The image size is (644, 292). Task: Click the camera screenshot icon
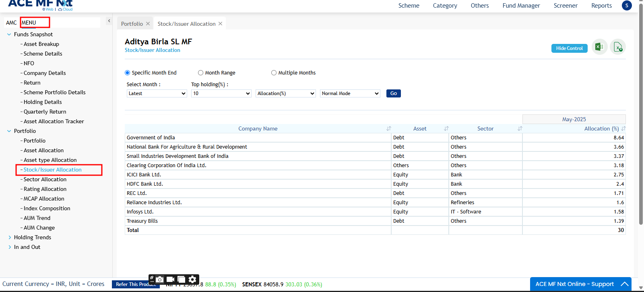160,280
